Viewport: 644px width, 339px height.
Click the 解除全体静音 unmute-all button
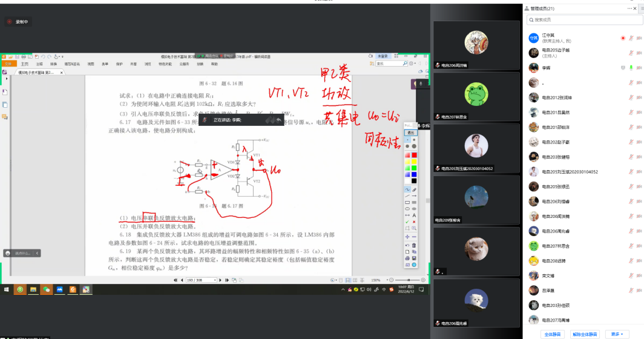tap(585, 334)
